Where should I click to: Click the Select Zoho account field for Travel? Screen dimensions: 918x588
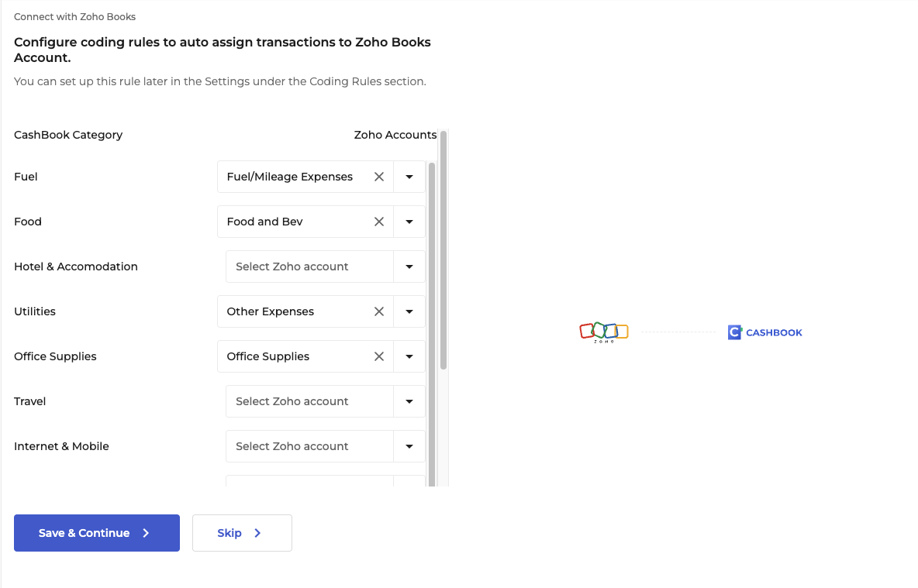point(302,401)
